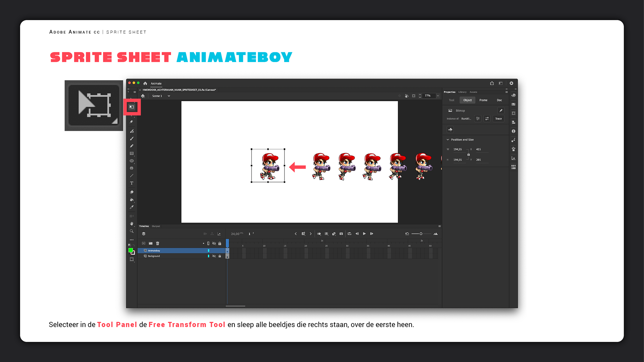The width and height of the screenshot is (644, 362).
Task: Toggle Background layer visibility eye
Action: pyautogui.click(x=214, y=256)
